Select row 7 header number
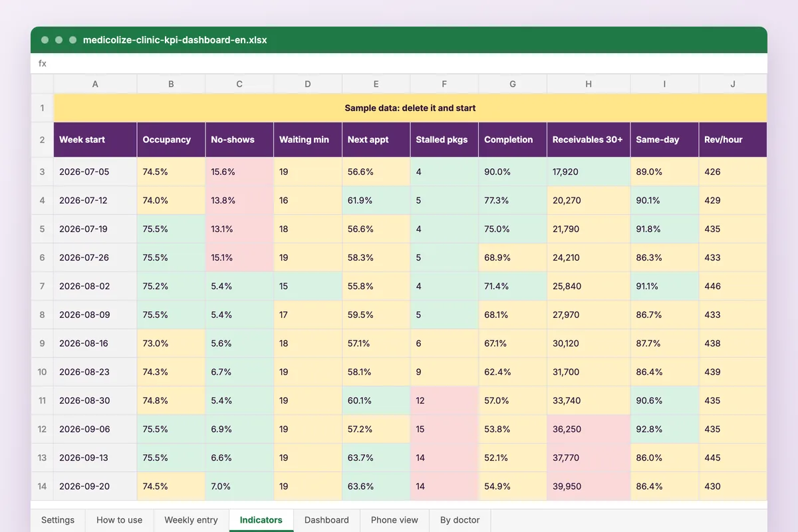Screen dimensions: 798x532 42,286
